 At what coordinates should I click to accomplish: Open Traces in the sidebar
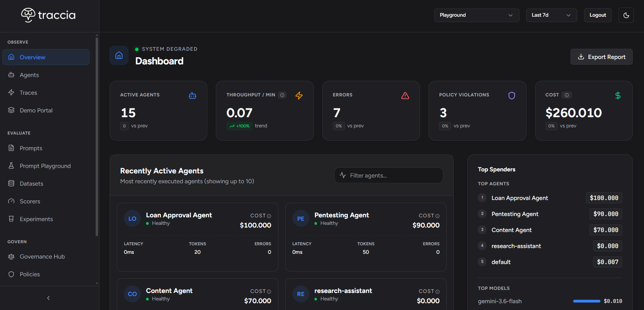tap(46, 93)
